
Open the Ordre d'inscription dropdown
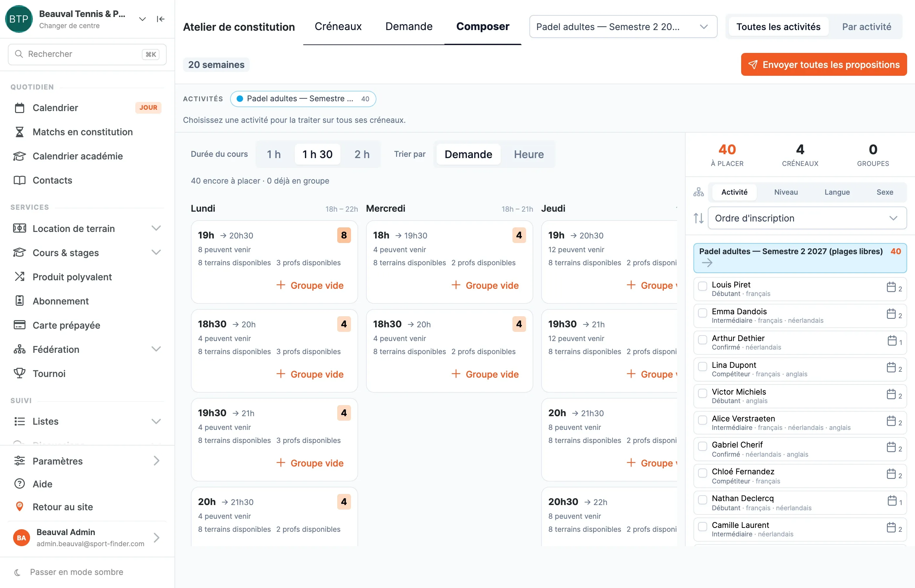coord(807,218)
